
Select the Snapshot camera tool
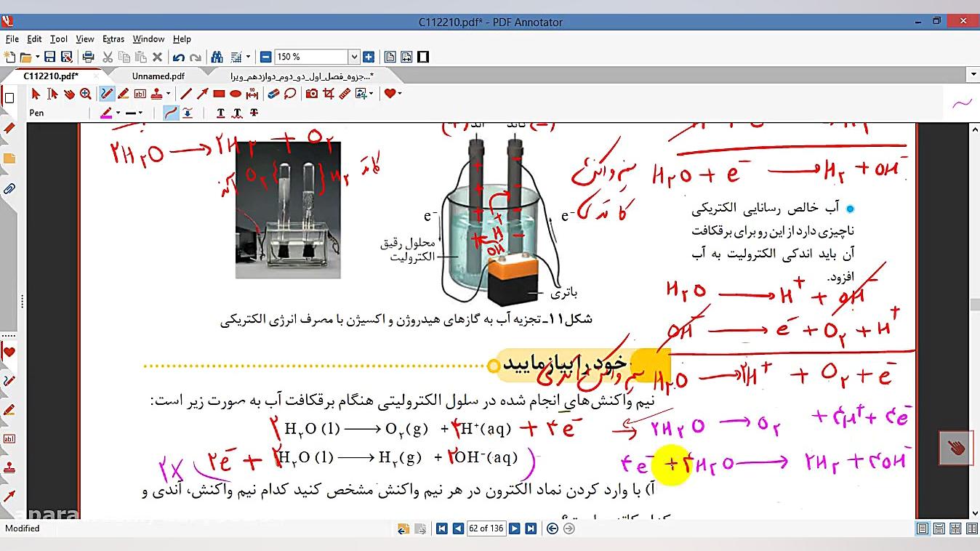pyautogui.click(x=313, y=93)
